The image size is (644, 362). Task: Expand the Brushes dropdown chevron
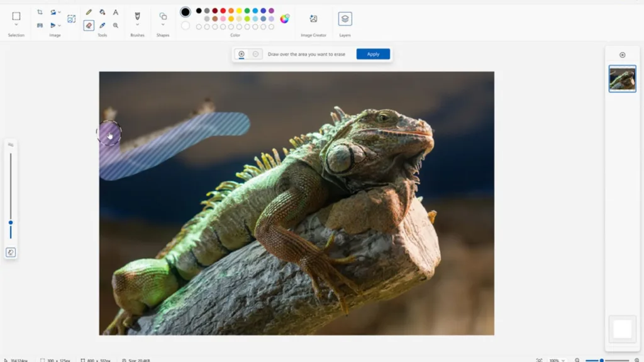coord(137,25)
